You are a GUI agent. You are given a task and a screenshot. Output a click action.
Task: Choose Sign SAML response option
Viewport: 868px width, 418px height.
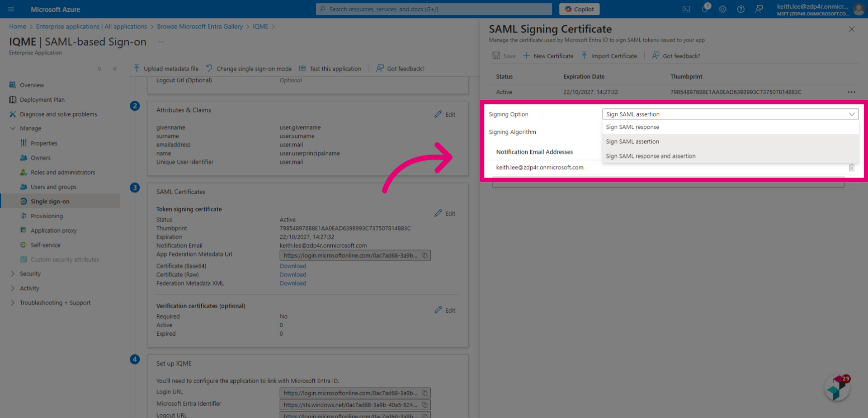click(x=731, y=127)
